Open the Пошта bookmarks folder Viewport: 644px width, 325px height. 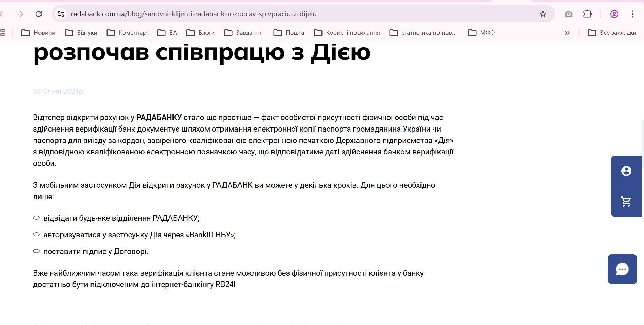point(289,33)
